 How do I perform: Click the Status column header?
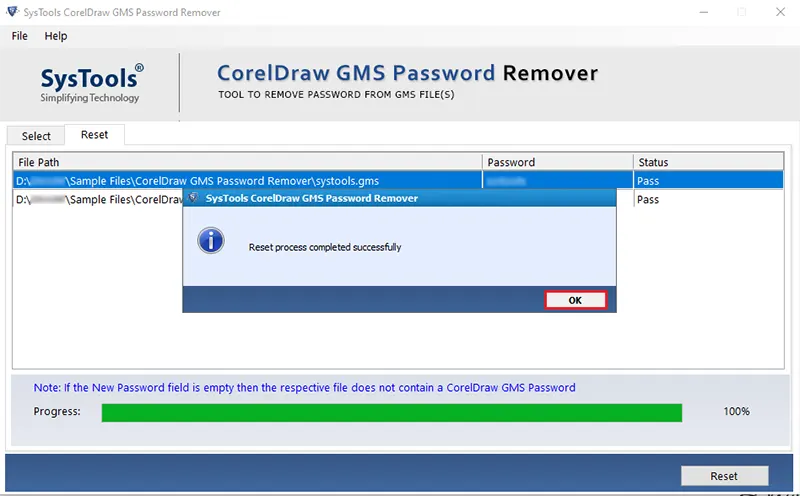coord(709,162)
